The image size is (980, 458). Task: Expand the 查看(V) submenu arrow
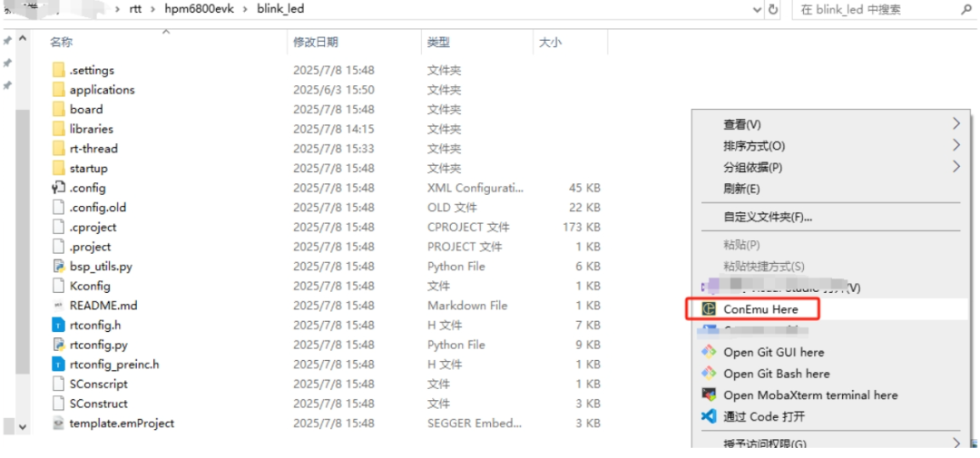pyautogui.click(x=956, y=123)
